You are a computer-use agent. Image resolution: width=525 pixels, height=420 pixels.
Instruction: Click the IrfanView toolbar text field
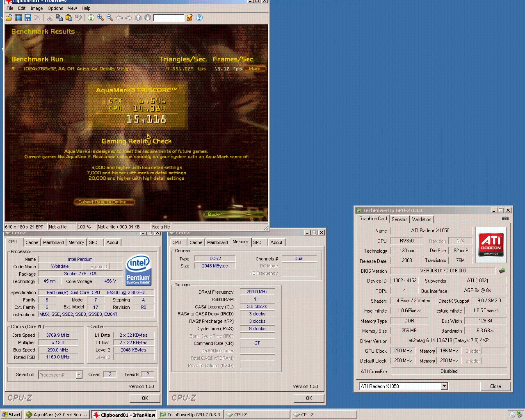point(169,18)
